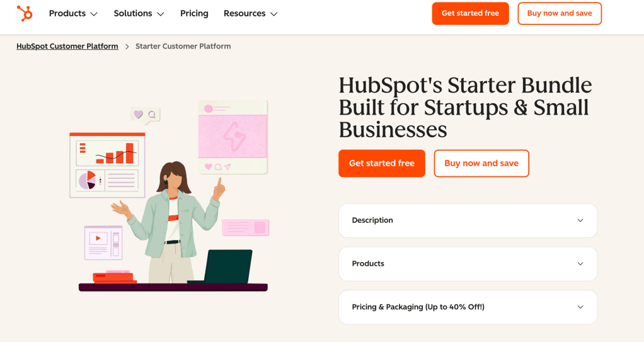Viewport: 644px width, 342px height.
Task: Open the Solutions navigation menu
Action: pyautogui.click(x=133, y=13)
